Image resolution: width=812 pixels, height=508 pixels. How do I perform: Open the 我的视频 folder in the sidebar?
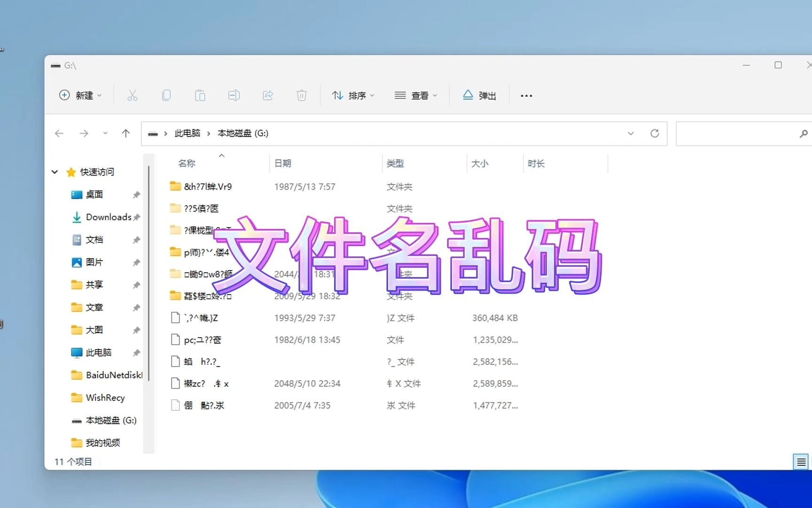pyautogui.click(x=103, y=442)
